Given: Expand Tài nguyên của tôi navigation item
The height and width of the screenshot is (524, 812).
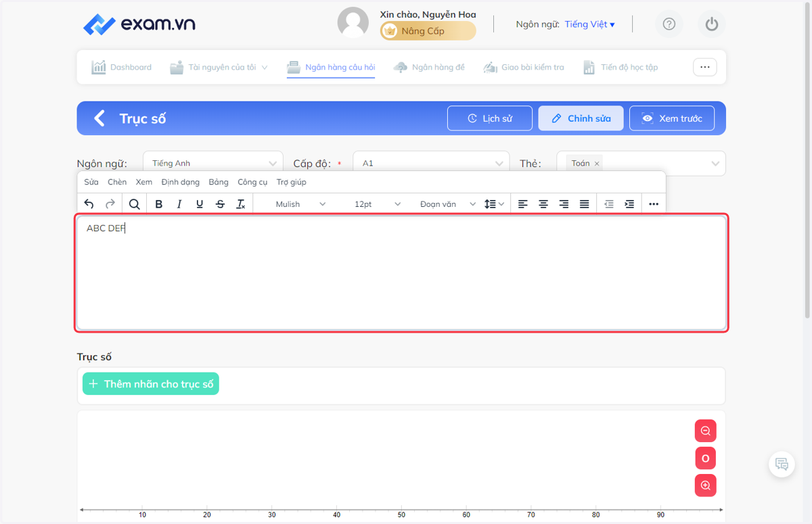Looking at the screenshot, I should coord(219,67).
